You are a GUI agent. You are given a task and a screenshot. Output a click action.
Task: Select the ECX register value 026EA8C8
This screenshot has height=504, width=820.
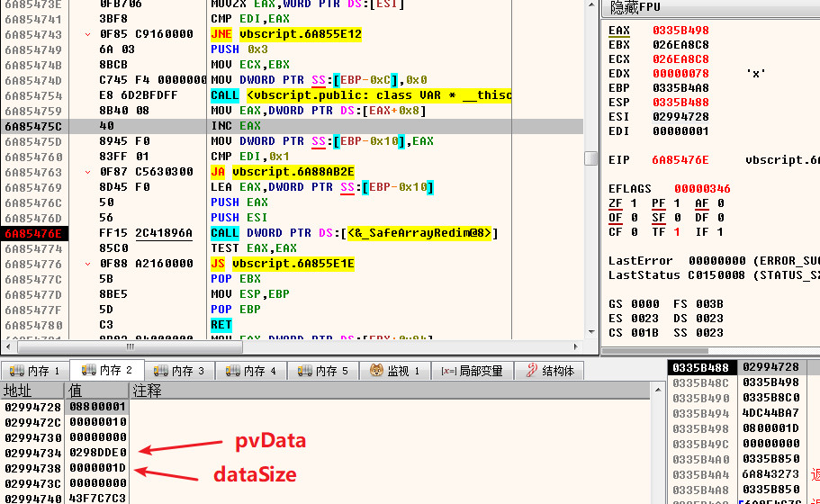pyautogui.click(x=680, y=59)
